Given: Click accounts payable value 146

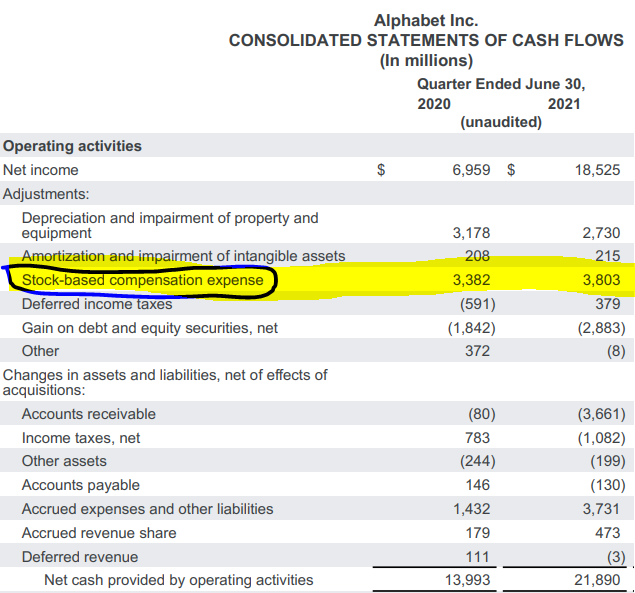Looking at the screenshot, I should click(x=477, y=485).
